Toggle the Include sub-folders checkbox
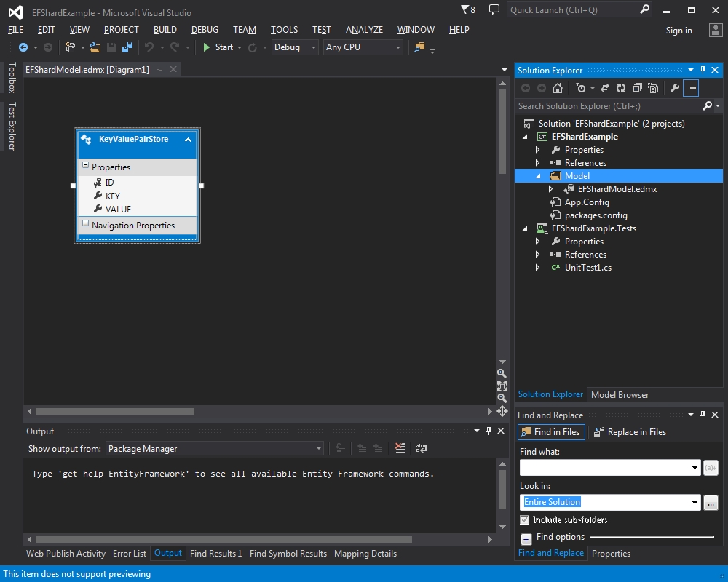The image size is (728, 582). 525,520
